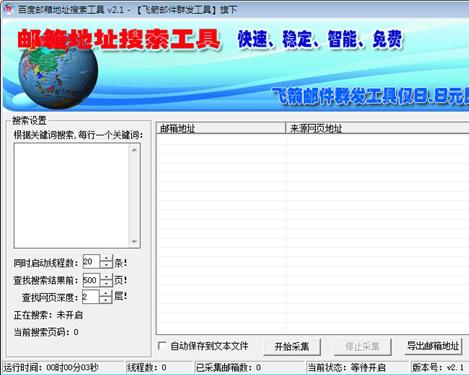This screenshot has height=375, width=469.
Task: Decrease 同时启动线程数 with down arrow
Action: pos(106,266)
